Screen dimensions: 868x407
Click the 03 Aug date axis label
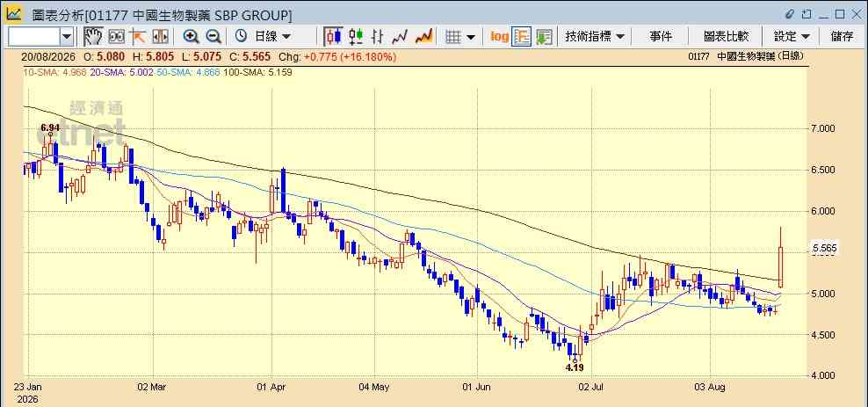711,387
